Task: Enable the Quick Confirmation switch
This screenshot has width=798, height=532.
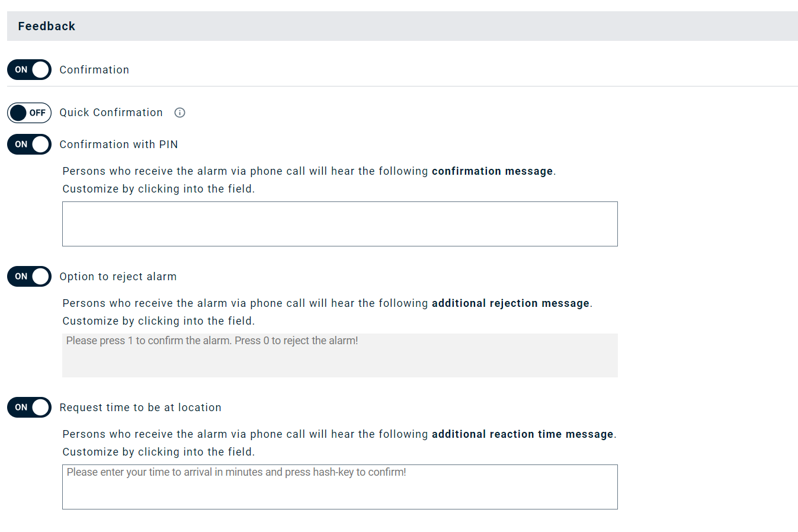Action: [29, 113]
